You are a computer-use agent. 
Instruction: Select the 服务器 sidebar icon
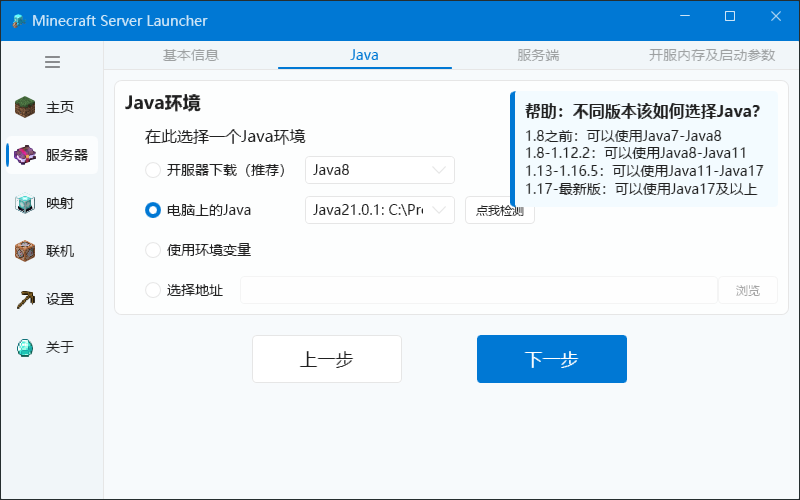(x=25, y=155)
